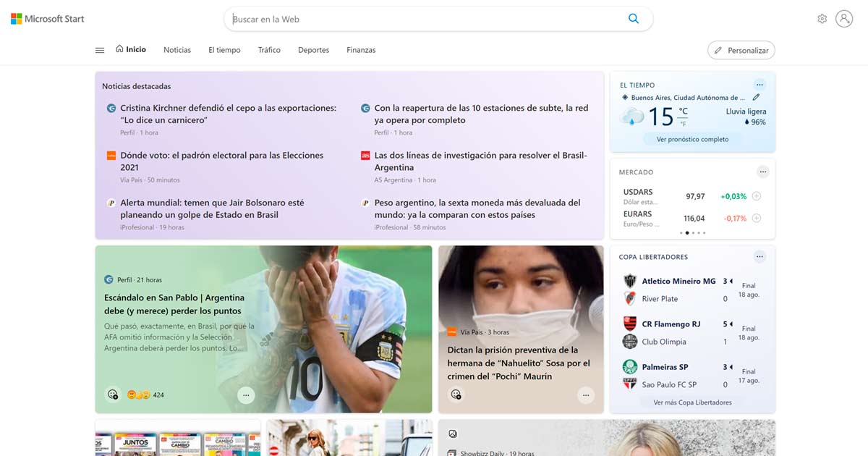Click the Palmeiras SP team crest
The image size is (868, 456).
click(x=630, y=366)
